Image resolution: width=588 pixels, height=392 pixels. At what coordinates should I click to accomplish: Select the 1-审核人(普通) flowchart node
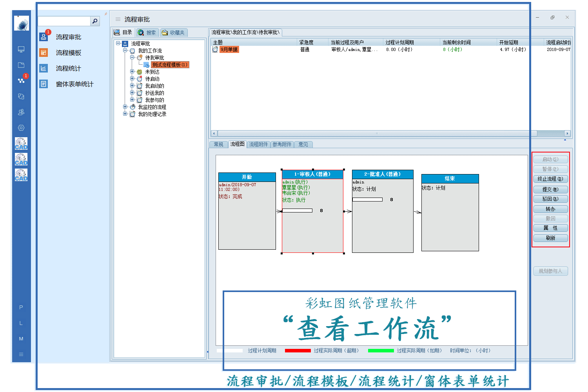pyautogui.click(x=312, y=211)
